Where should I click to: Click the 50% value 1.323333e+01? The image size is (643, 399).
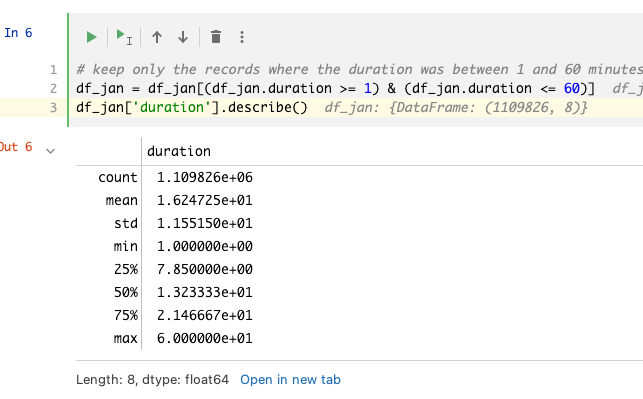[205, 292]
